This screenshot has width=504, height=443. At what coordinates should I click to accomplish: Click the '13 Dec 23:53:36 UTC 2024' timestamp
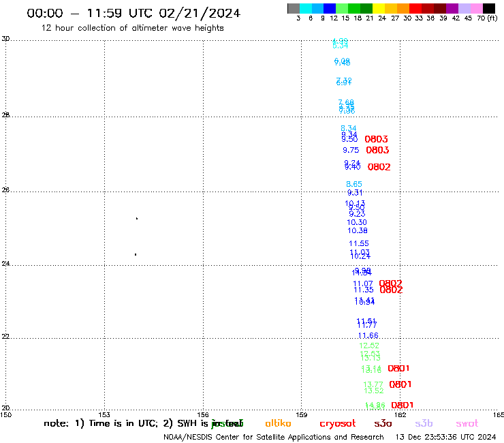coord(445,438)
